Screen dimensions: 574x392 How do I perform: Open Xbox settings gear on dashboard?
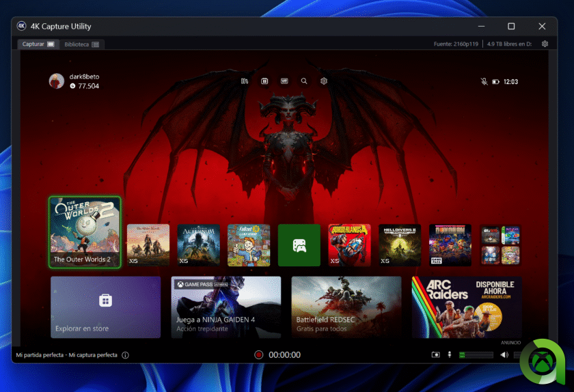pyautogui.click(x=324, y=81)
